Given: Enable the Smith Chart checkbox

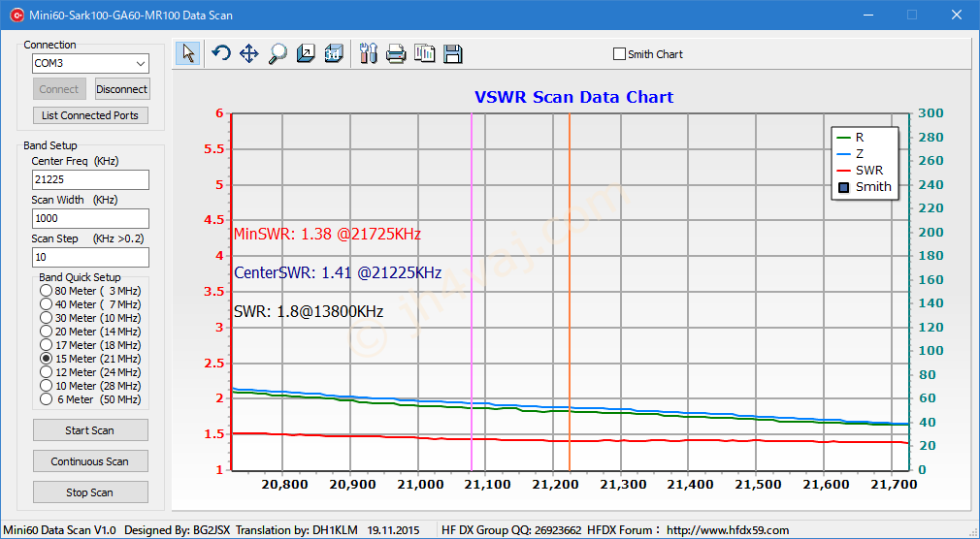Looking at the screenshot, I should coord(619,54).
